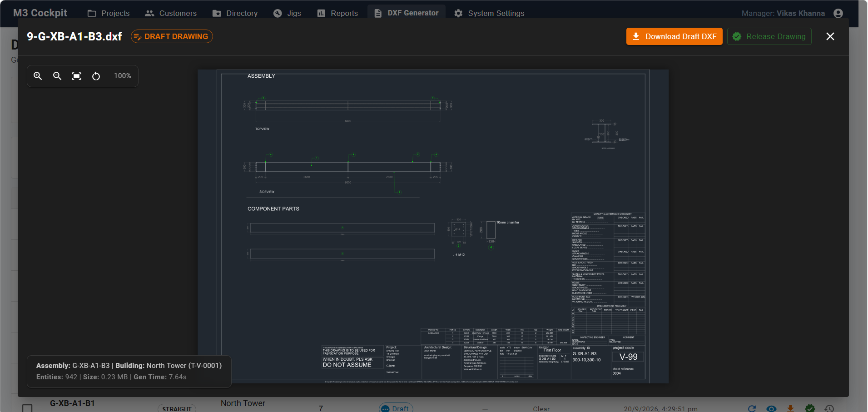Open the Projects menu
This screenshot has height=412, width=868.
point(109,13)
